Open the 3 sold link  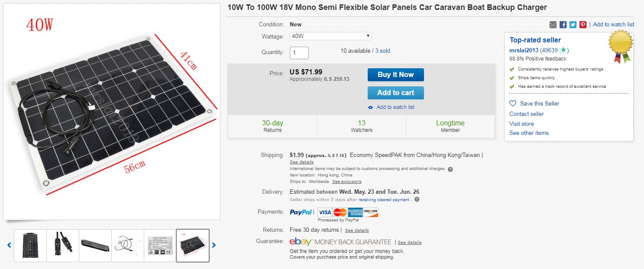[x=382, y=51]
